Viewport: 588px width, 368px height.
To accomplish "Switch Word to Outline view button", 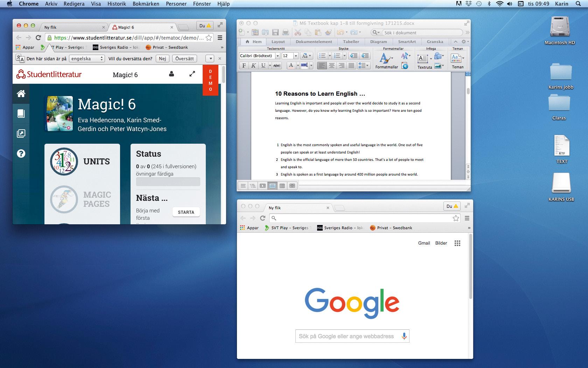I will [x=253, y=186].
